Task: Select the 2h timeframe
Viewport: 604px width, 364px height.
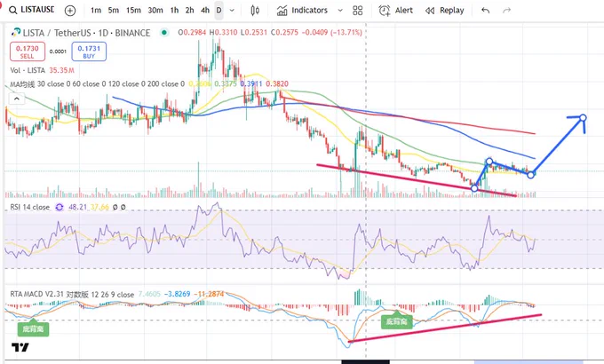Action: tap(189, 11)
